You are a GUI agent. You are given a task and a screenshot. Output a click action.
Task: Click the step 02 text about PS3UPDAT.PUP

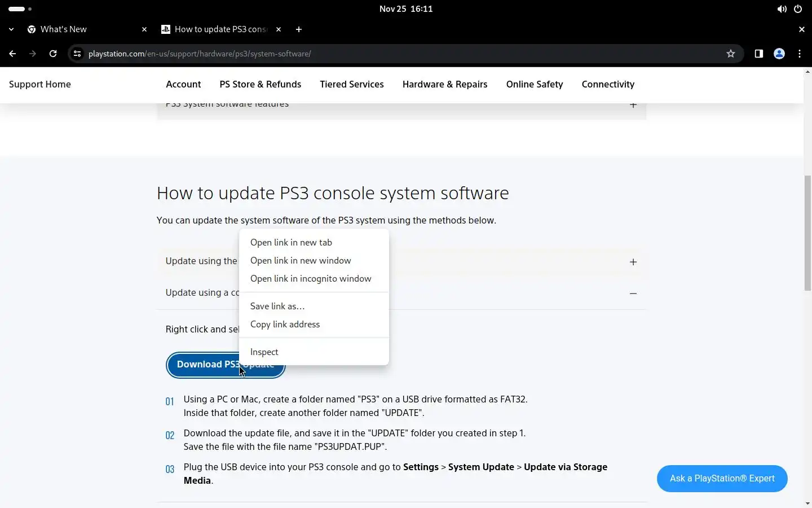click(354, 440)
